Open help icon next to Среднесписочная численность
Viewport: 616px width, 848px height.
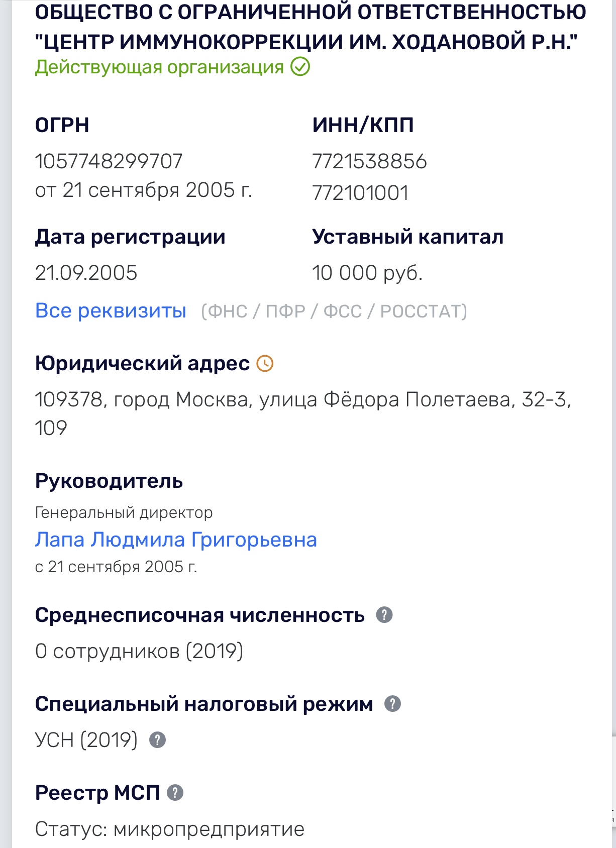pyautogui.click(x=384, y=615)
